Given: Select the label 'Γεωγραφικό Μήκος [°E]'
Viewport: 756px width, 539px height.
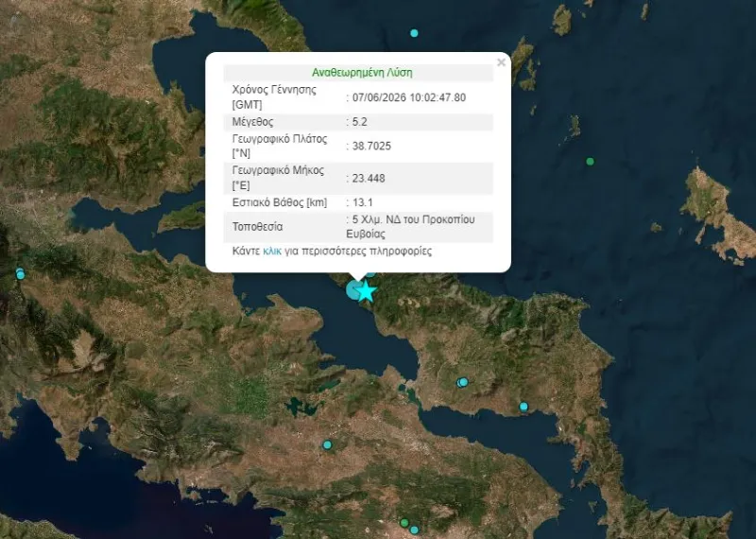Looking at the screenshot, I should point(278,178).
